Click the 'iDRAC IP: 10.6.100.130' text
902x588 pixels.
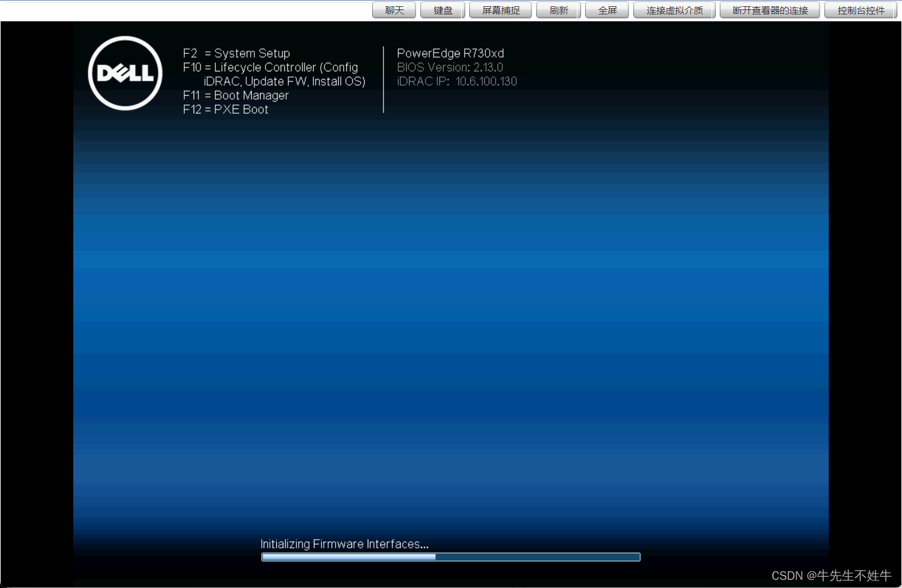(457, 81)
